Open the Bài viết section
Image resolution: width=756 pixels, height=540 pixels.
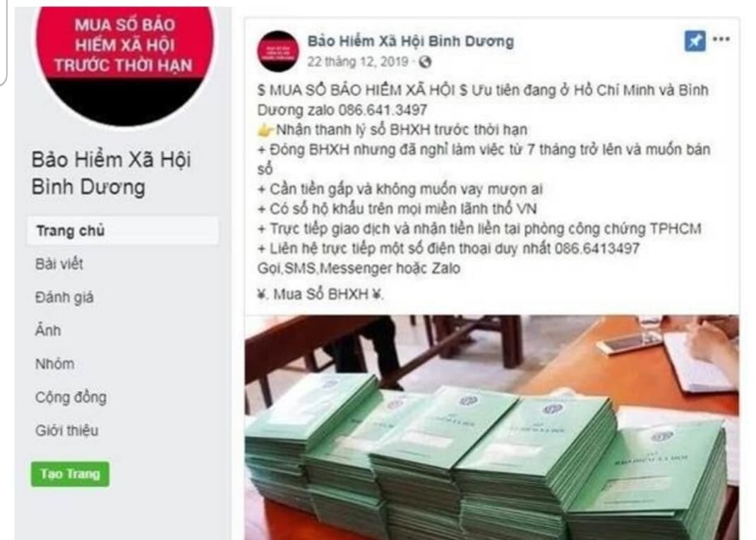click(x=59, y=264)
